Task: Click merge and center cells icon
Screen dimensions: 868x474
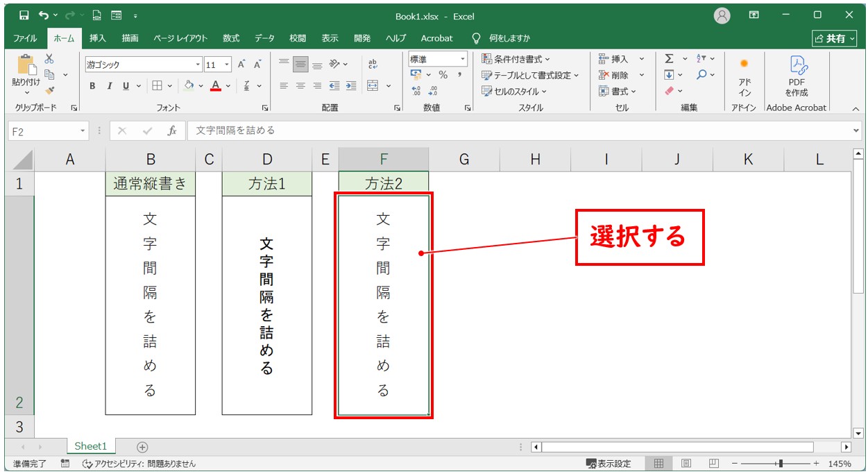Action: [373, 86]
